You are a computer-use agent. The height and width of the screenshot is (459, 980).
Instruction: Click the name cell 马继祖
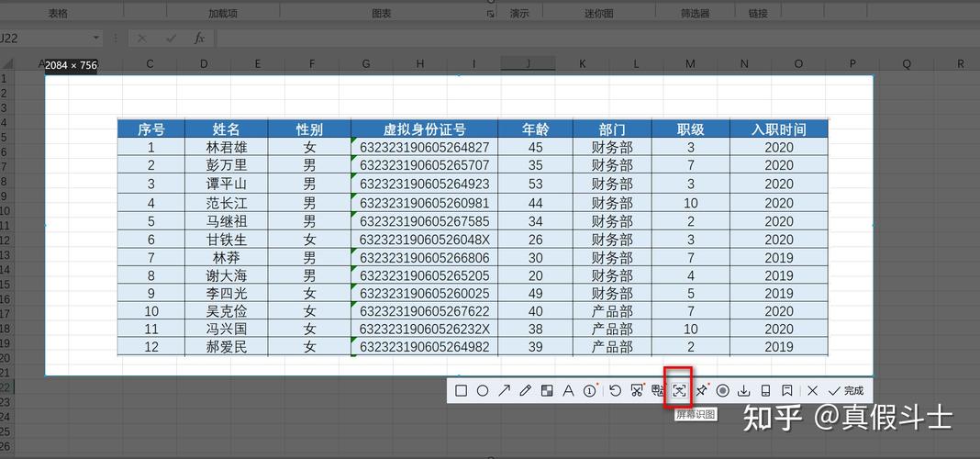coord(227,221)
